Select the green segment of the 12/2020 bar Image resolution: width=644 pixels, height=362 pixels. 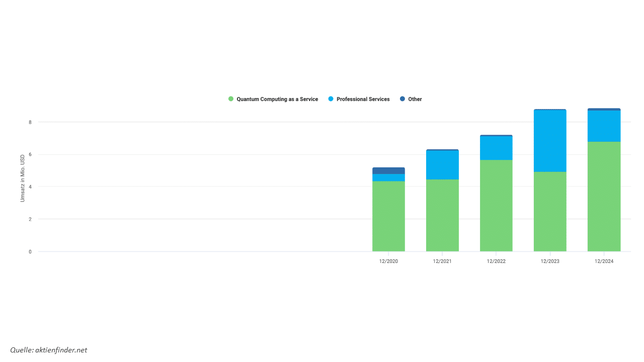click(388, 216)
